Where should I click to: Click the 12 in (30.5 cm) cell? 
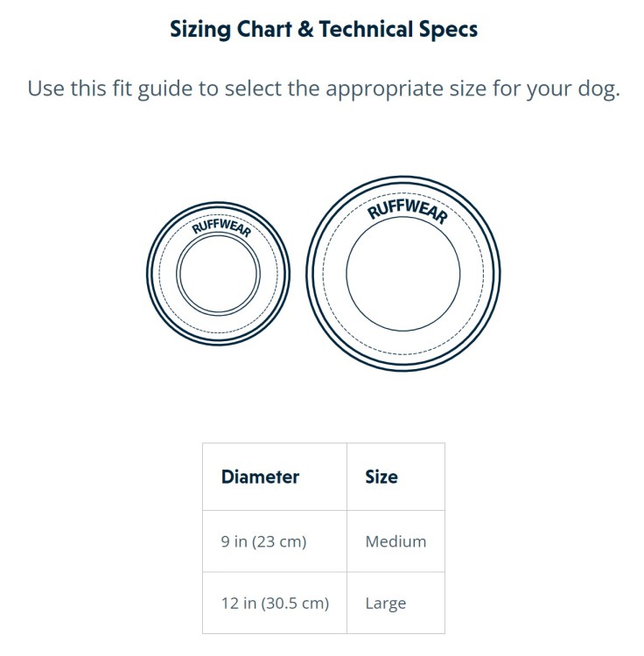point(275,603)
